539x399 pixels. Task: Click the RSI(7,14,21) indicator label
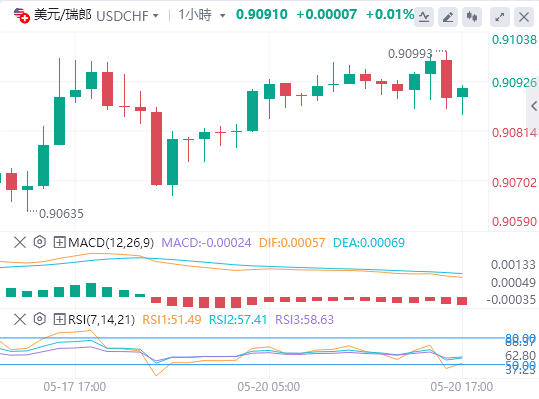coord(101,320)
